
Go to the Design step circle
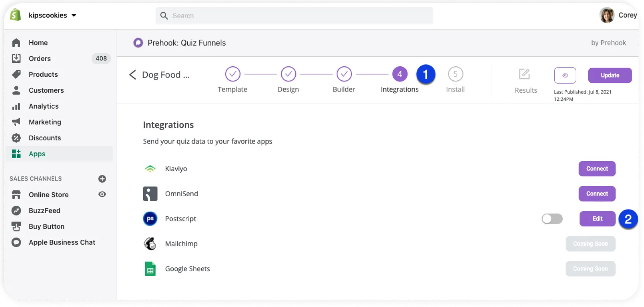click(288, 74)
